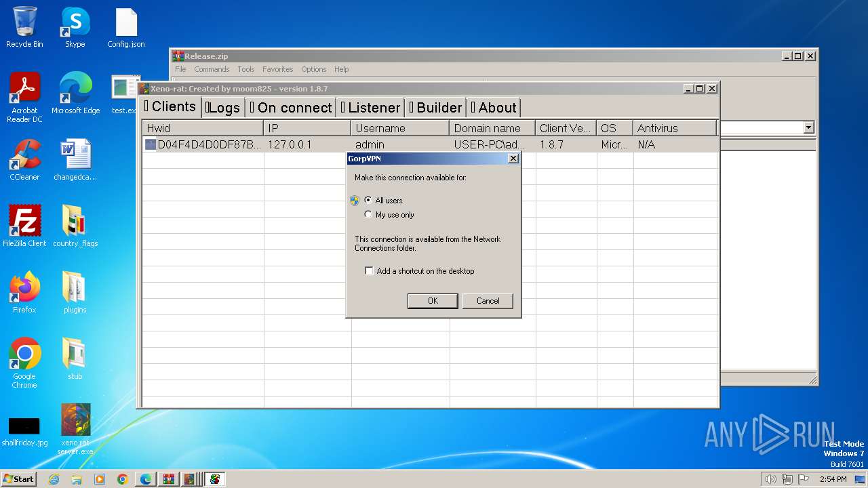Click the taskbar clock showing 2:54 PM
The width and height of the screenshot is (868, 488).
pos(833,479)
